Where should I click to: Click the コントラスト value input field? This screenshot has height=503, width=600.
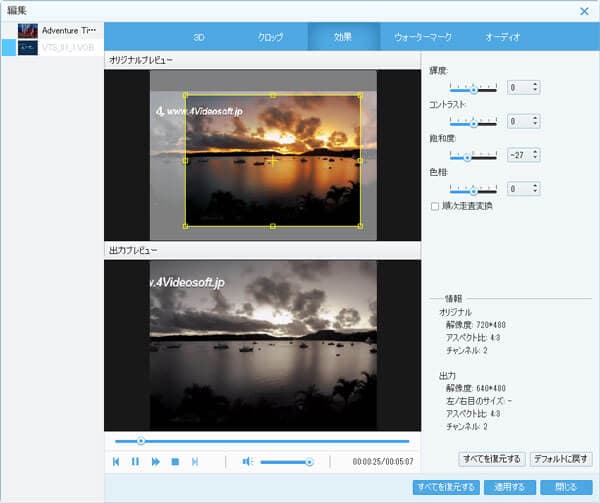click(519, 122)
